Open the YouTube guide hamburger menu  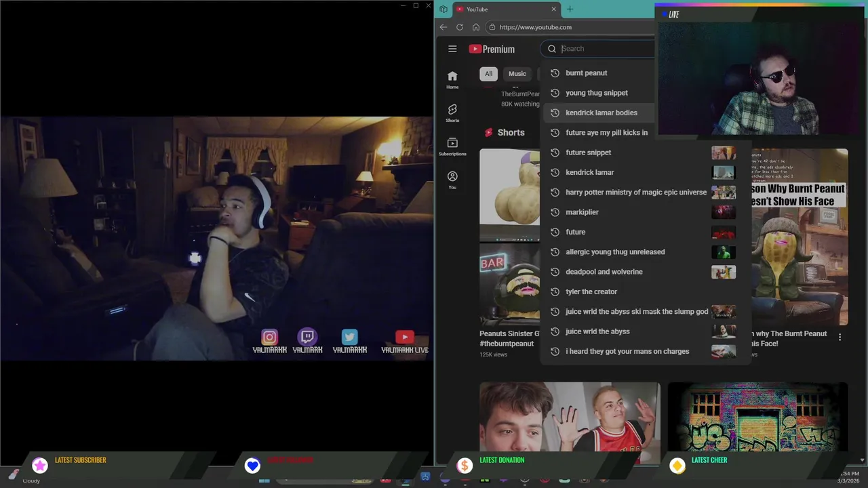click(452, 49)
